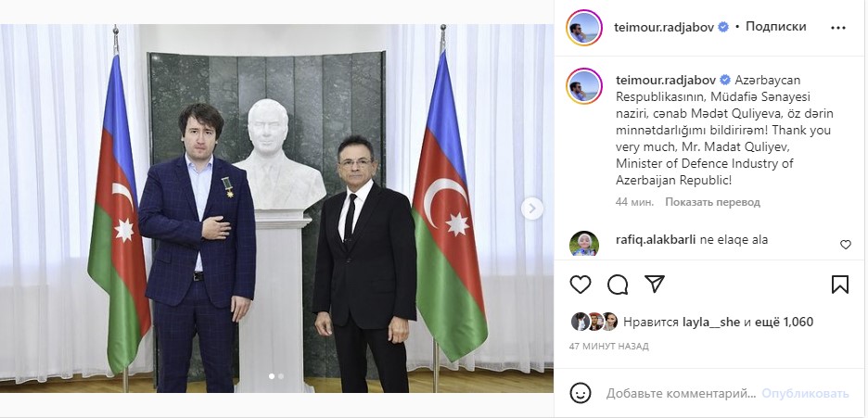Viewport: 868px width, 418px height.
Task: Open emoji picker smiley icon
Action: (580, 394)
